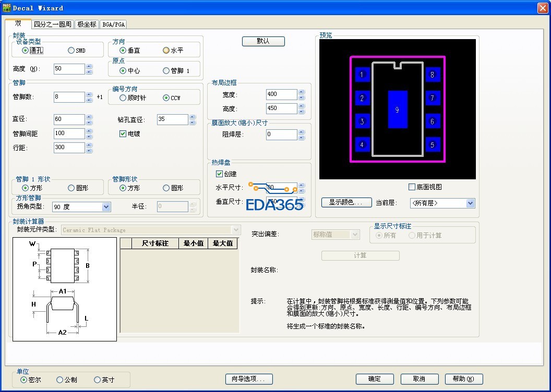The width and height of the screenshot is (551, 392).
Task: Select 顺时针 clockwise numbering direction
Action: pyautogui.click(x=123, y=98)
